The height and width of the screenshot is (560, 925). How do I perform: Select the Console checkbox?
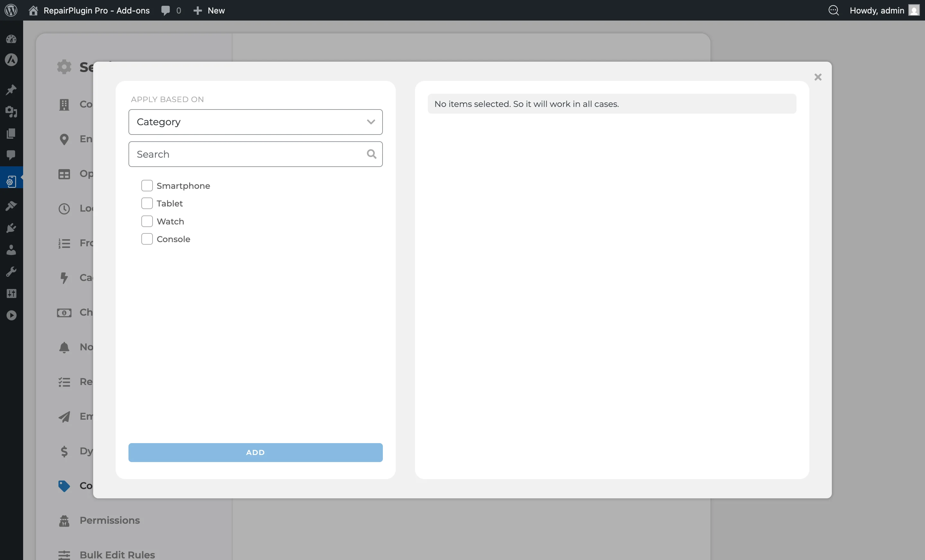point(147,239)
